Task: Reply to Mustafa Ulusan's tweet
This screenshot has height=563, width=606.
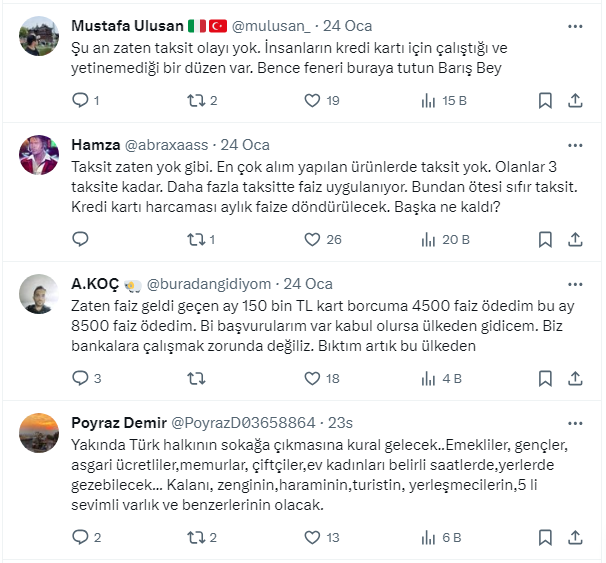Action: [81, 100]
